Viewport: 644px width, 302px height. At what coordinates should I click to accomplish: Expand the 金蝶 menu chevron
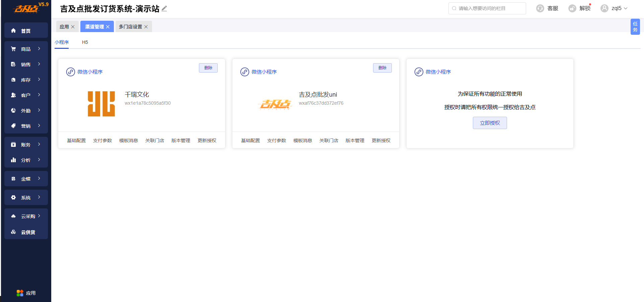tap(39, 179)
